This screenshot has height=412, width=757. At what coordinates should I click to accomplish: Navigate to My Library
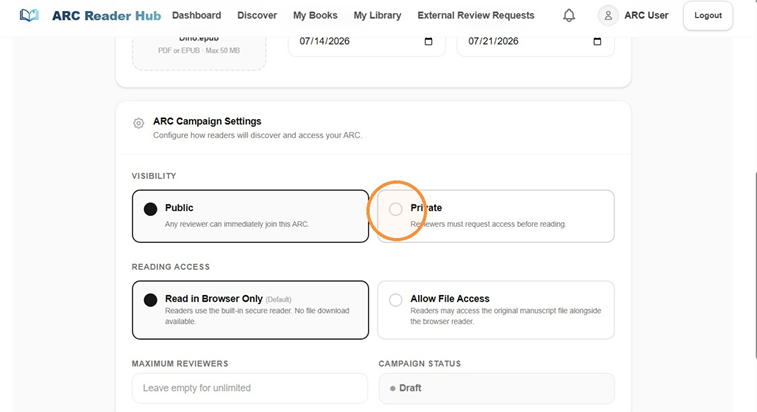click(x=377, y=15)
